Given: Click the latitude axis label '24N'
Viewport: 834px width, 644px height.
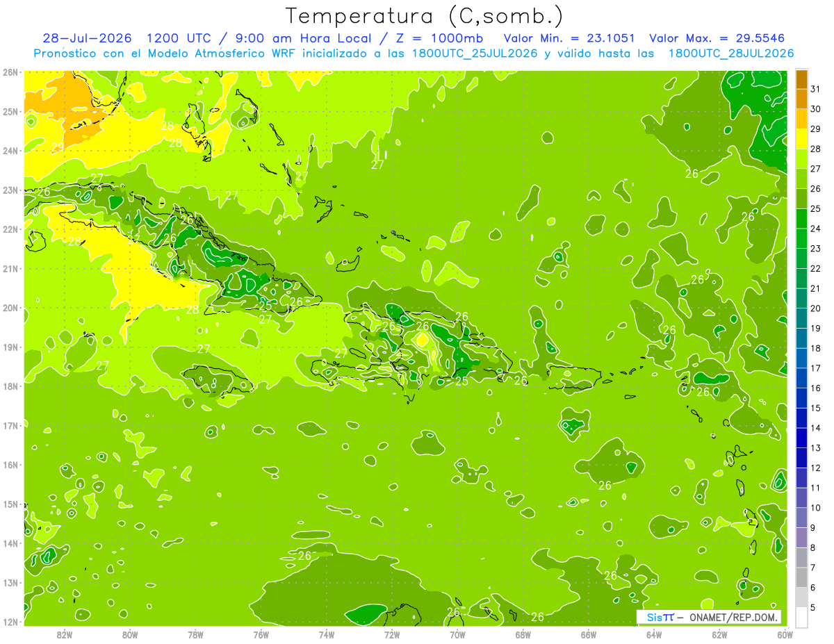Looking at the screenshot, I should coord(10,151).
